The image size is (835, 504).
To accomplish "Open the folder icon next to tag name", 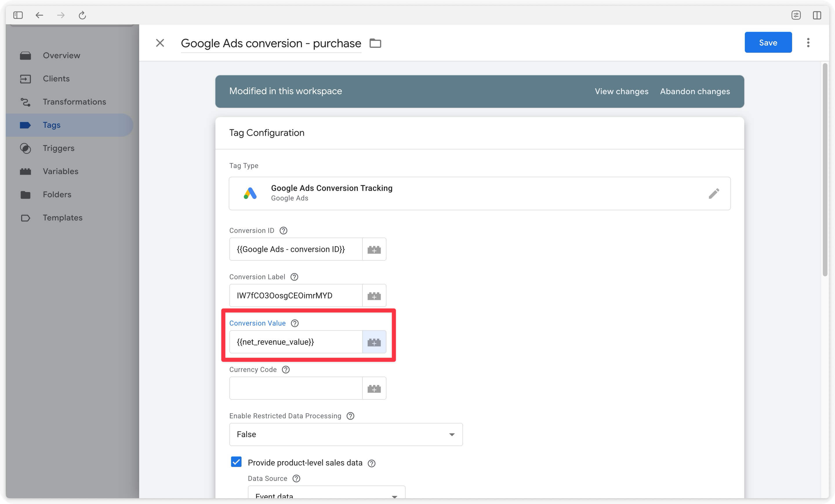I will coord(375,43).
